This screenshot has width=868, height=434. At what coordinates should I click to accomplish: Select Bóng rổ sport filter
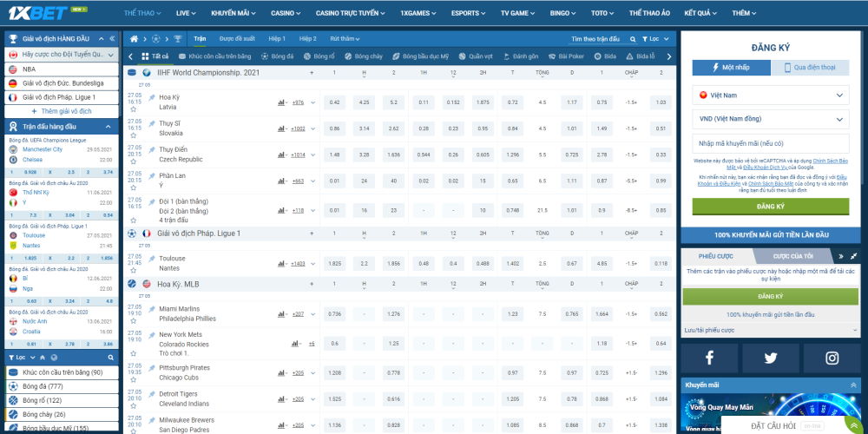319,56
